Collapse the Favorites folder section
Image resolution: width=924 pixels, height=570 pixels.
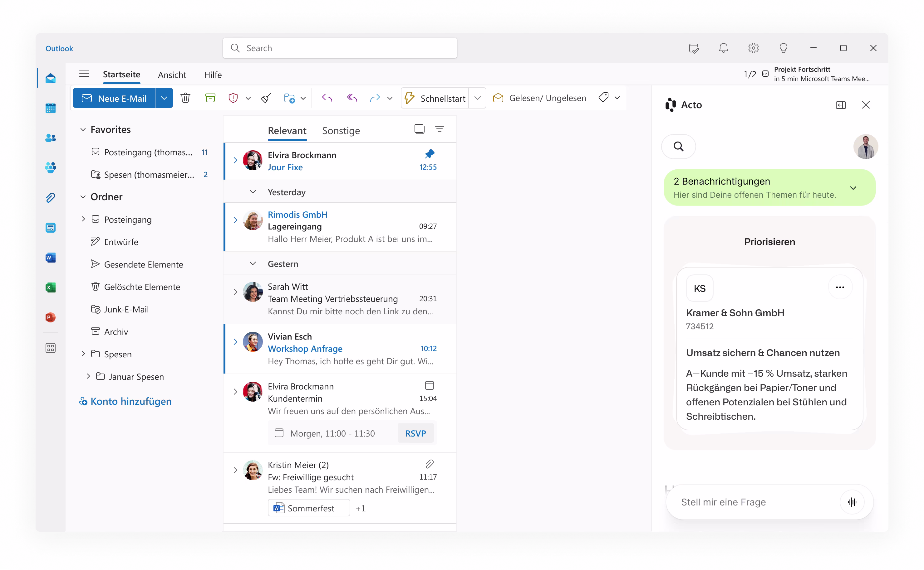[83, 130]
